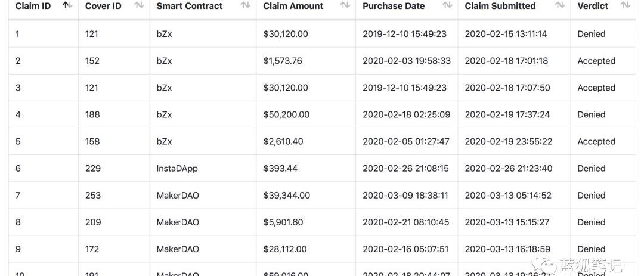Screen dimensions: 644x276
Task: Click purchase date 2020-02-05 01:27:47
Action: (406, 141)
